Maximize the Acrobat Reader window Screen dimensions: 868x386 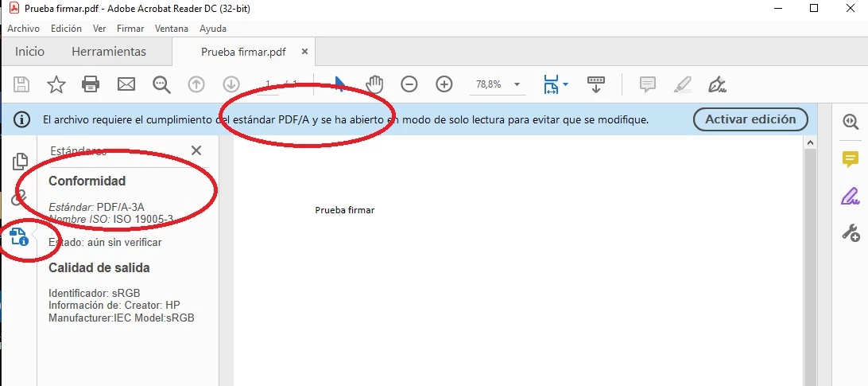tap(813, 8)
